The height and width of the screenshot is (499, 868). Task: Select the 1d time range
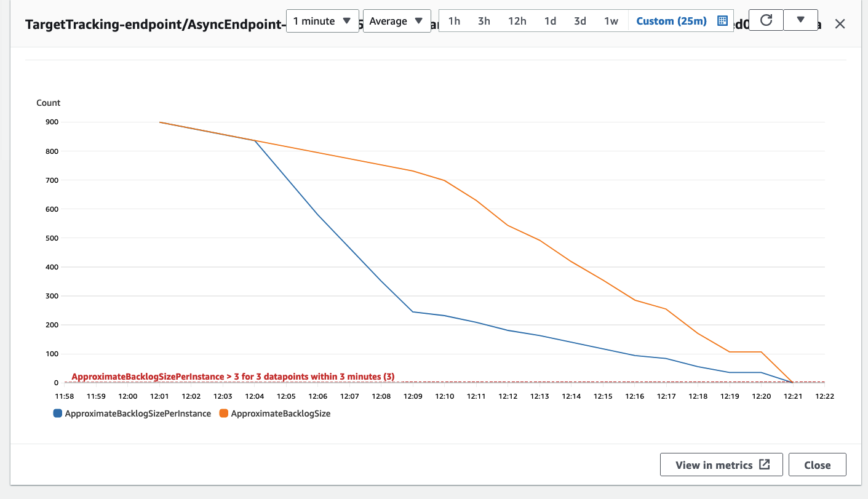click(550, 21)
